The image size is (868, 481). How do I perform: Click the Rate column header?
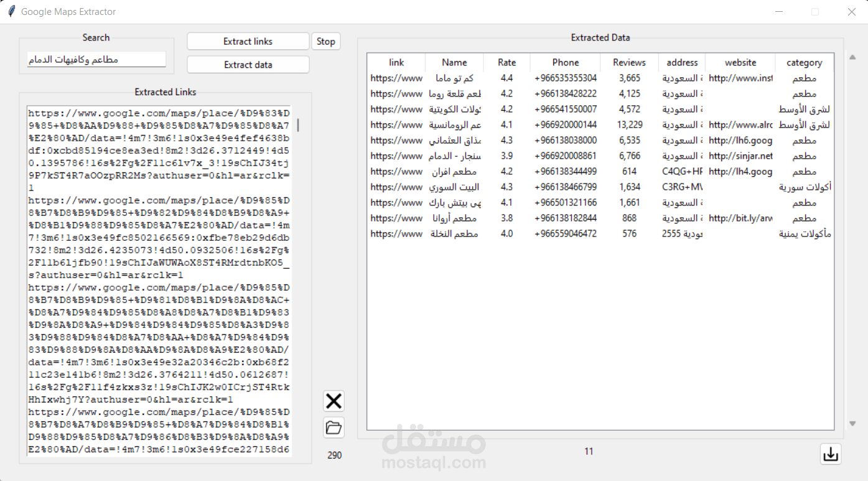pos(507,62)
